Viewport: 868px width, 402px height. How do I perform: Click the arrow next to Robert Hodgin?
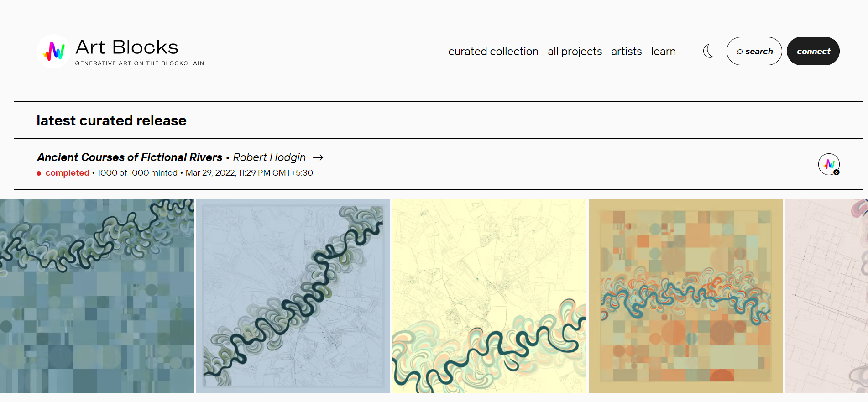(318, 157)
